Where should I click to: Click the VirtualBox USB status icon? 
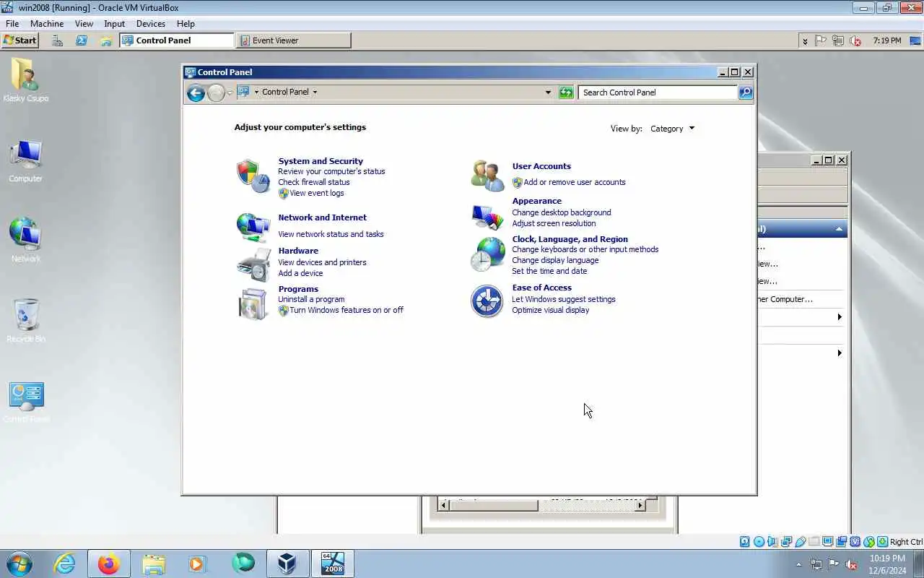coord(801,542)
